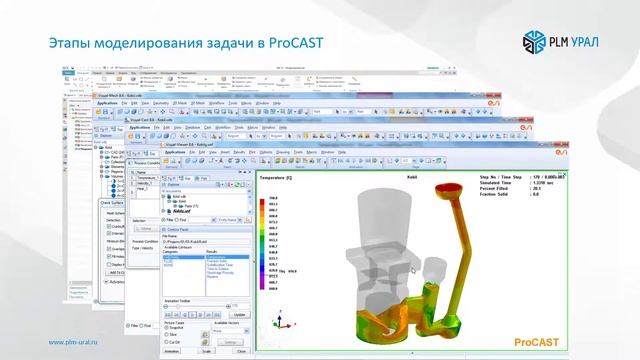Open www.plm-ural.ru link
The image size is (640, 360).
[x=73, y=342]
